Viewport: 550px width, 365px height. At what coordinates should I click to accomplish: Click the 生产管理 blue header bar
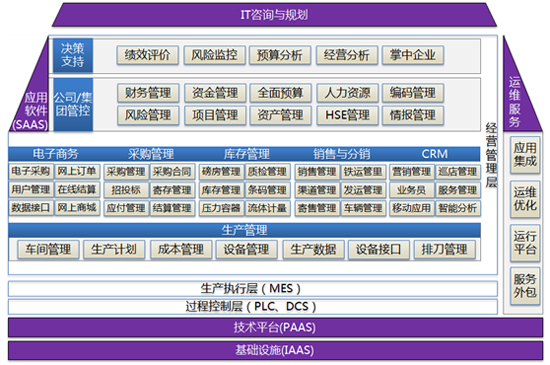pyautogui.click(x=244, y=230)
